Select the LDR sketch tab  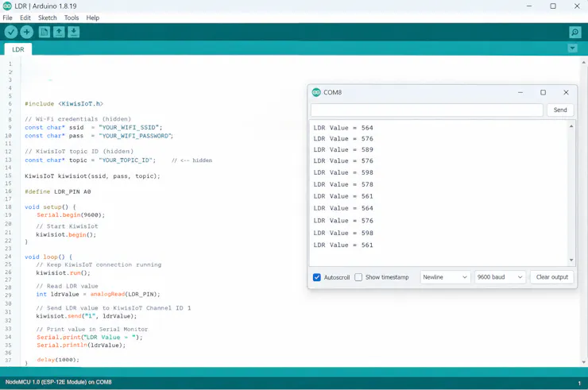[x=18, y=49]
